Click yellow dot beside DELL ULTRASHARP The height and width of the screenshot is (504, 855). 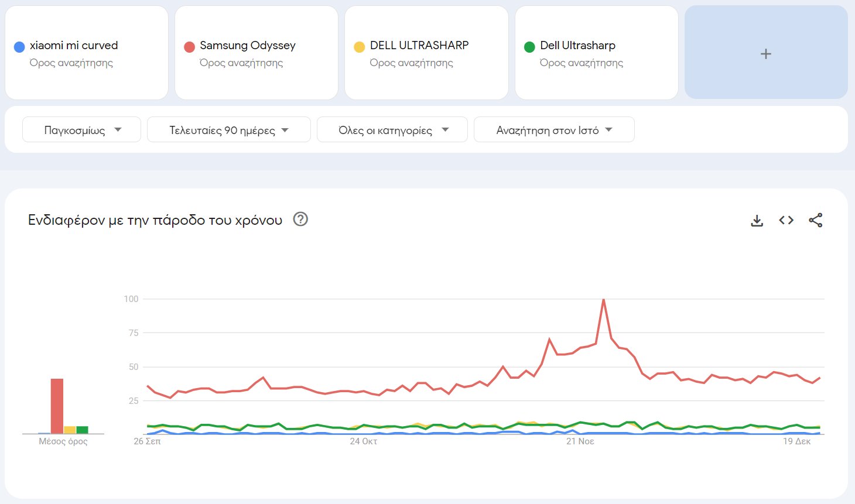coord(360,47)
